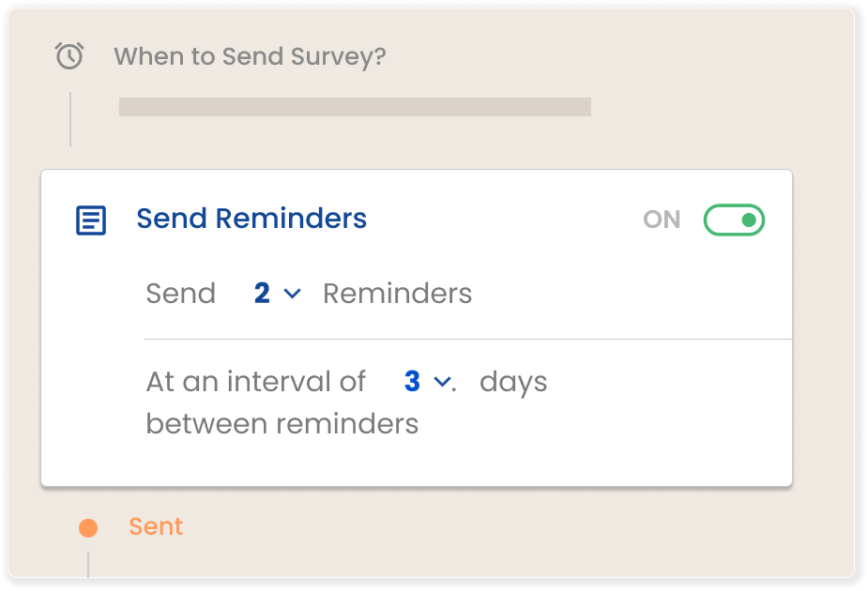868x591 pixels.
Task: Click the gray placeholder bar under survey timing
Action: [x=355, y=107]
